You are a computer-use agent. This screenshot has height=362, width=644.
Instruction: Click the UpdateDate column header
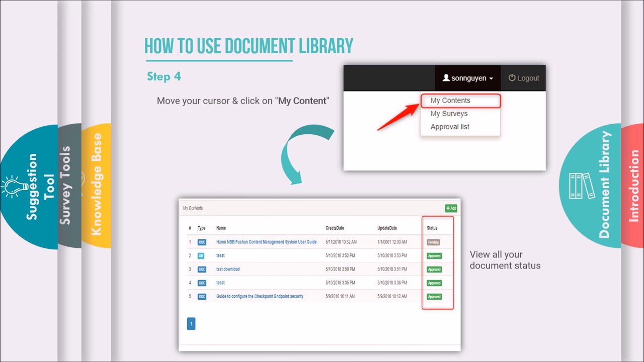(387, 228)
